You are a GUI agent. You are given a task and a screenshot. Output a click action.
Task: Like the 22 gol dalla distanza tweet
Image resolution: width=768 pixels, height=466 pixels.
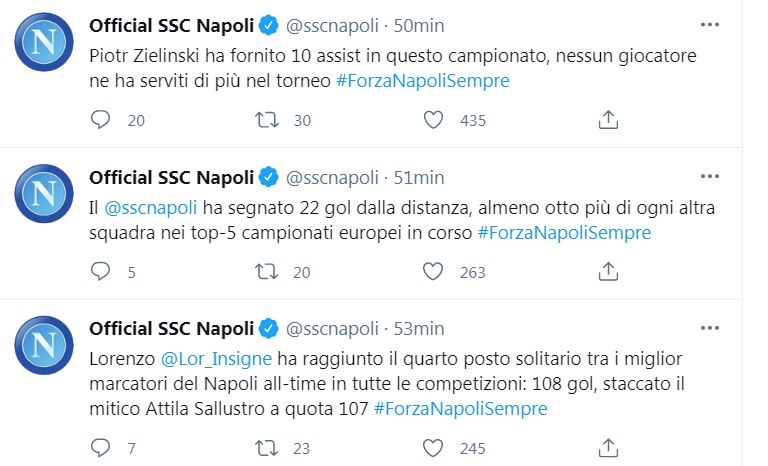433,271
